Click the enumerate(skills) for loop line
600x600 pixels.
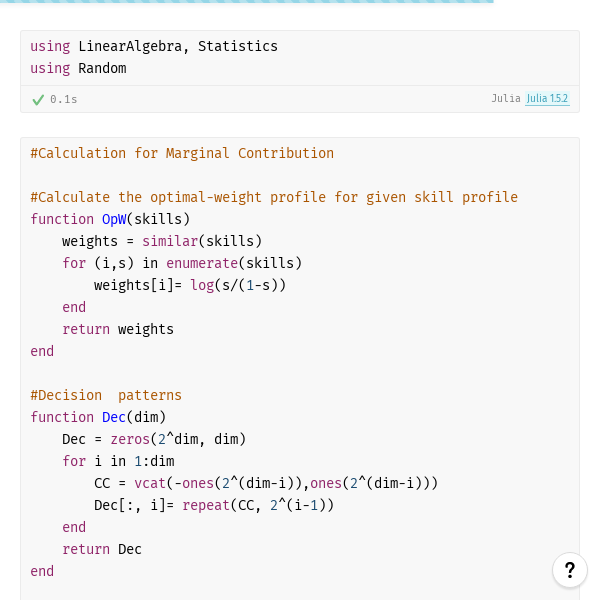point(182,263)
